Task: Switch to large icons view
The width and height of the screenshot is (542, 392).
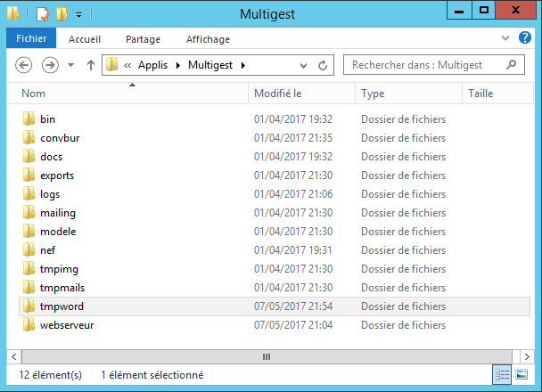Action: 519,375
